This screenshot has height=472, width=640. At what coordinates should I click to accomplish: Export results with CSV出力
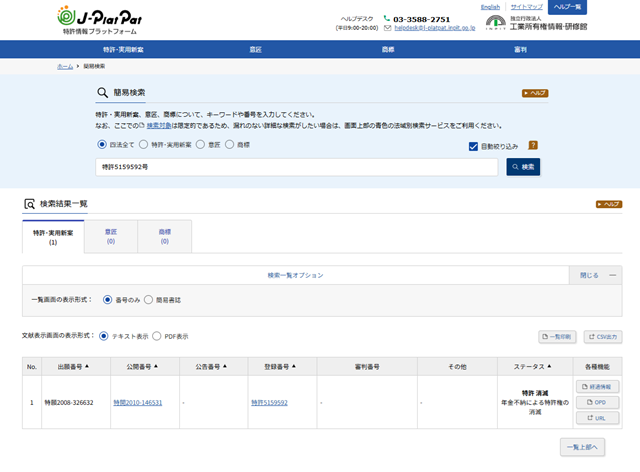coord(603,337)
